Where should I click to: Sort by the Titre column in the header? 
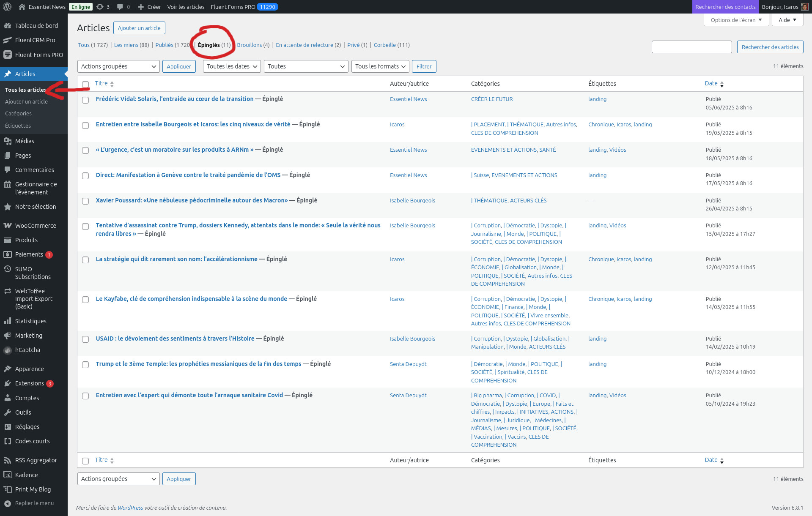point(104,84)
